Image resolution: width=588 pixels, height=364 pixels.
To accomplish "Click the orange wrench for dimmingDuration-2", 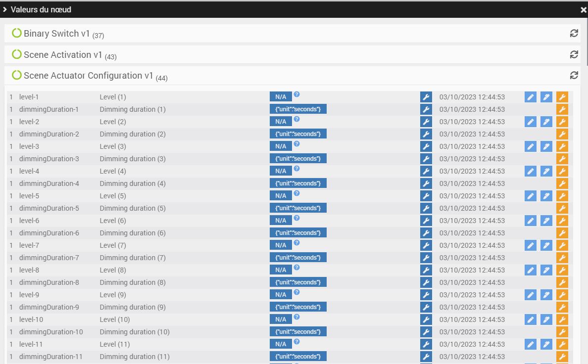I will 562,134.
